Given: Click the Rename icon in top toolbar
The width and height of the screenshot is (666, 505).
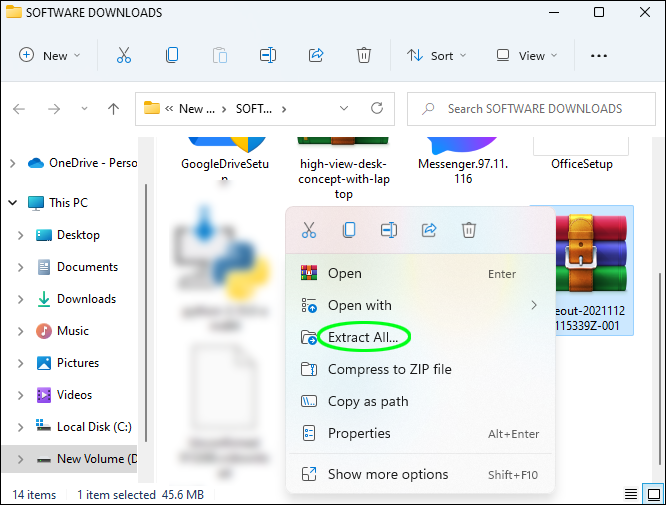Looking at the screenshot, I should pyautogui.click(x=268, y=55).
